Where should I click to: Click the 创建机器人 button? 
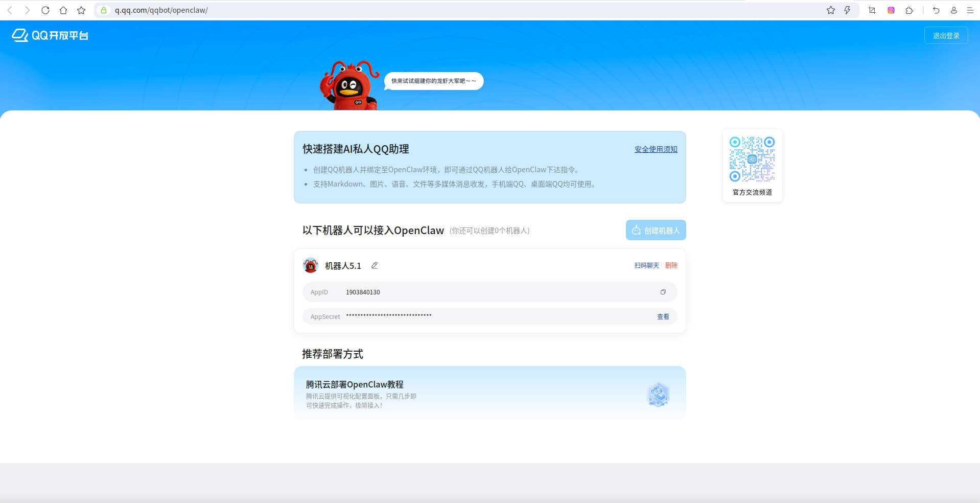point(656,230)
